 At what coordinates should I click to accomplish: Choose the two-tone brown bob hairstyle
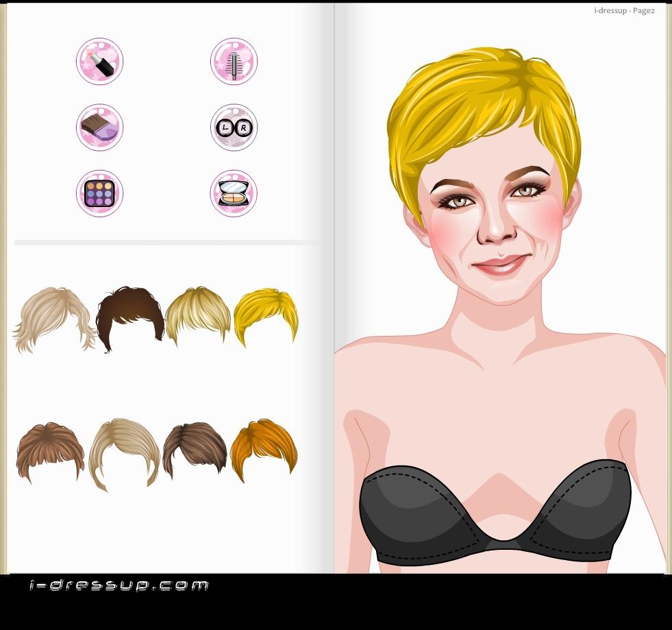[x=195, y=448]
